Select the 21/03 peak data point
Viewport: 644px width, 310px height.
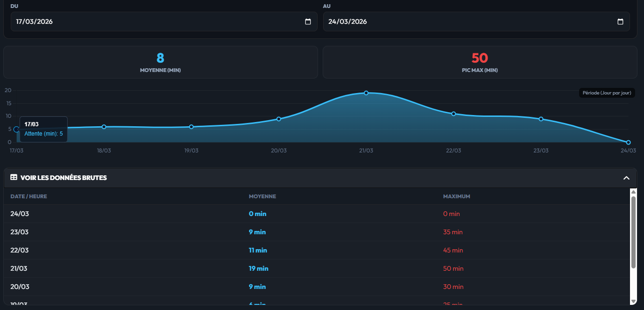pos(366,93)
